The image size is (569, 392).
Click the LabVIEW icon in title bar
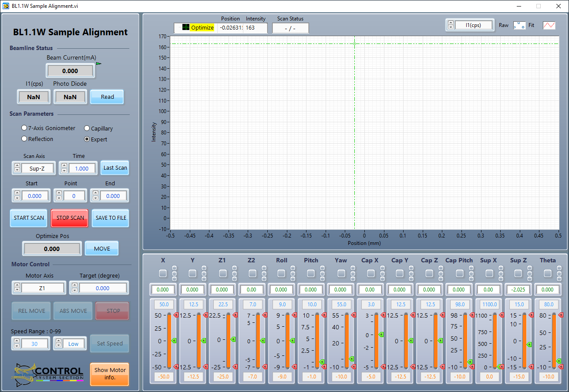click(x=6, y=6)
